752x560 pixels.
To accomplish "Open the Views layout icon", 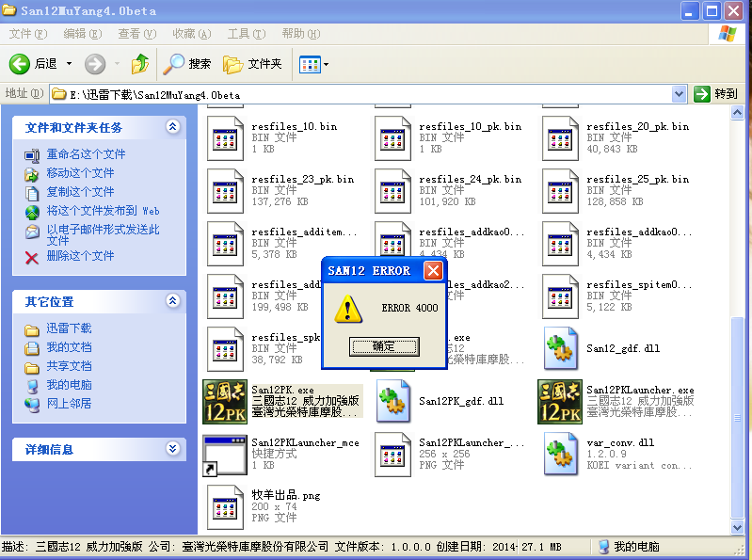I will click(x=310, y=64).
